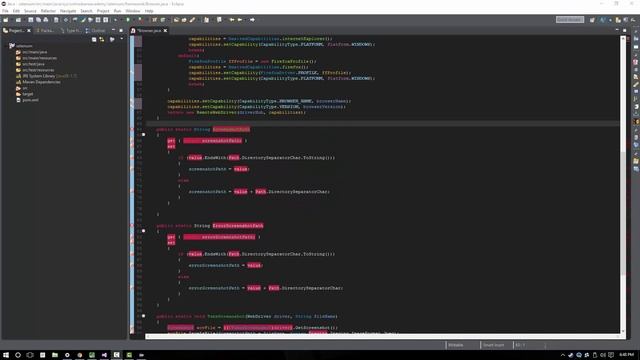Click the taskbar clock

point(627,355)
